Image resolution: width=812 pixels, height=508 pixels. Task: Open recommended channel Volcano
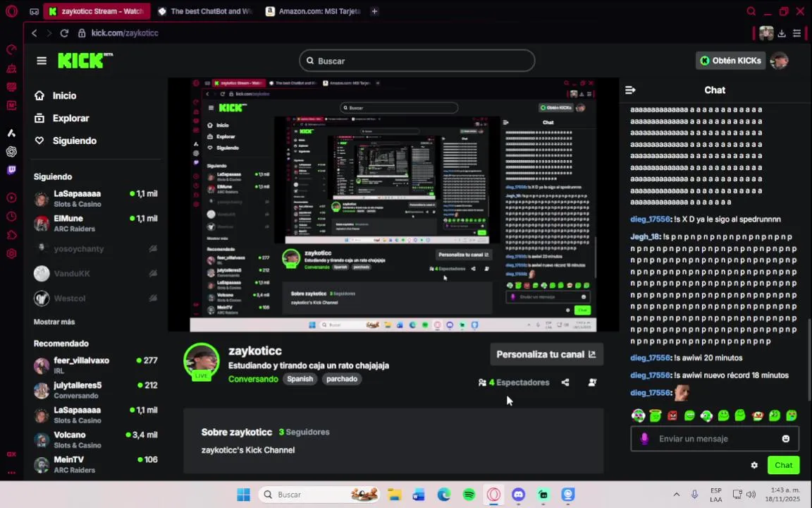[x=96, y=440]
